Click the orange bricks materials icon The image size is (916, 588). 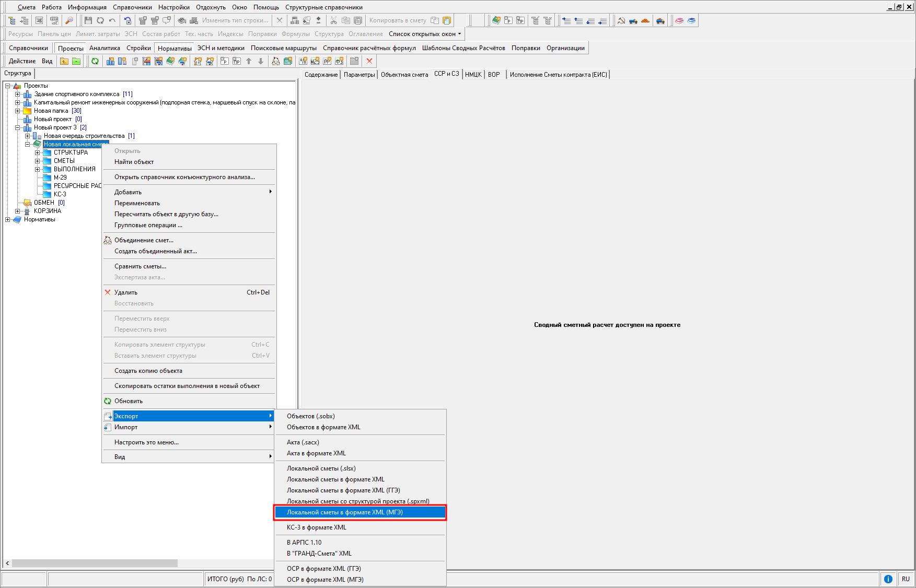[x=645, y=20]
